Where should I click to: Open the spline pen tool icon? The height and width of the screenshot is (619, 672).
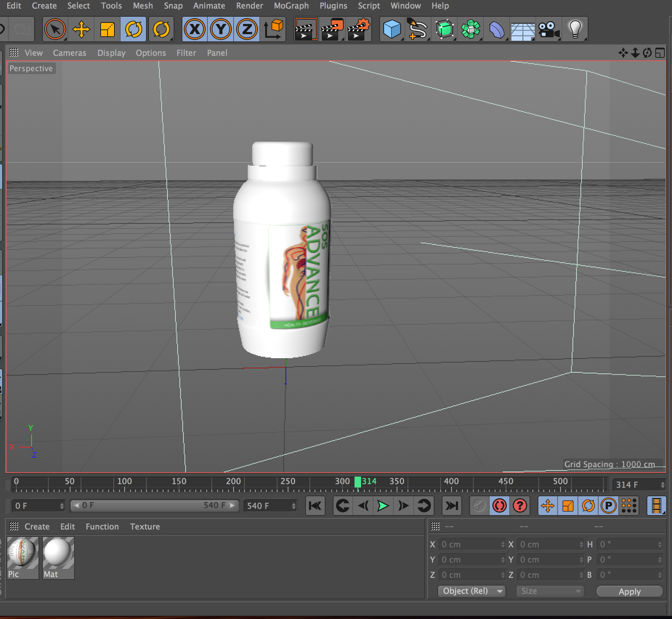pyautogui.click(x=418, y=29)
